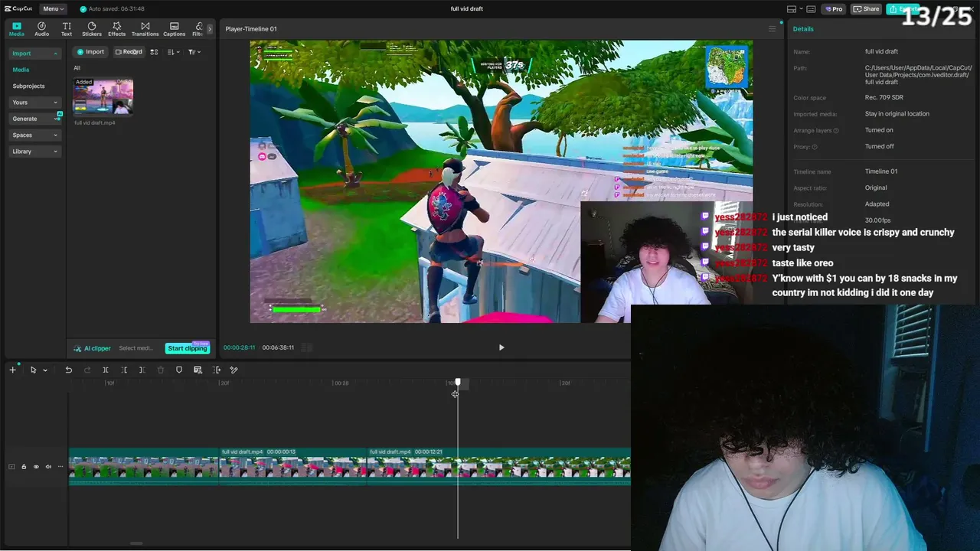980x551 pixels.
Task: Click the Start clipping button
Action: (188, 348)
